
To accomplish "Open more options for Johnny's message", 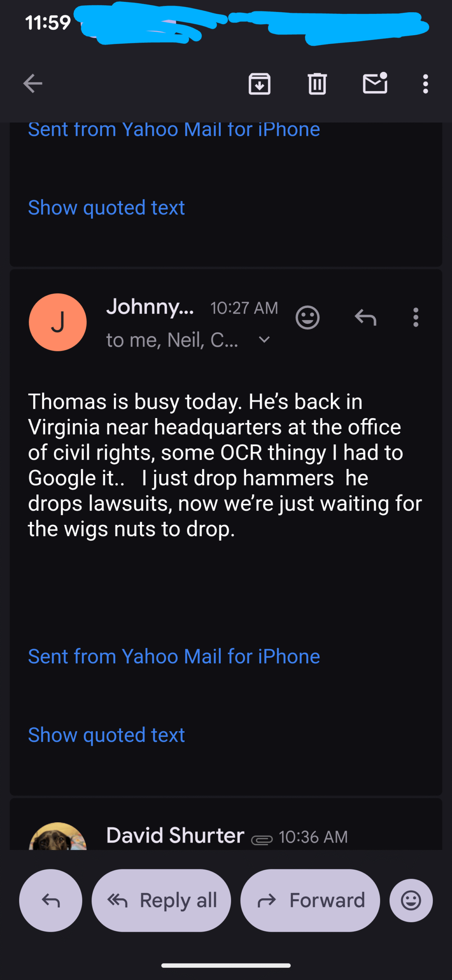I will point(416,317).
